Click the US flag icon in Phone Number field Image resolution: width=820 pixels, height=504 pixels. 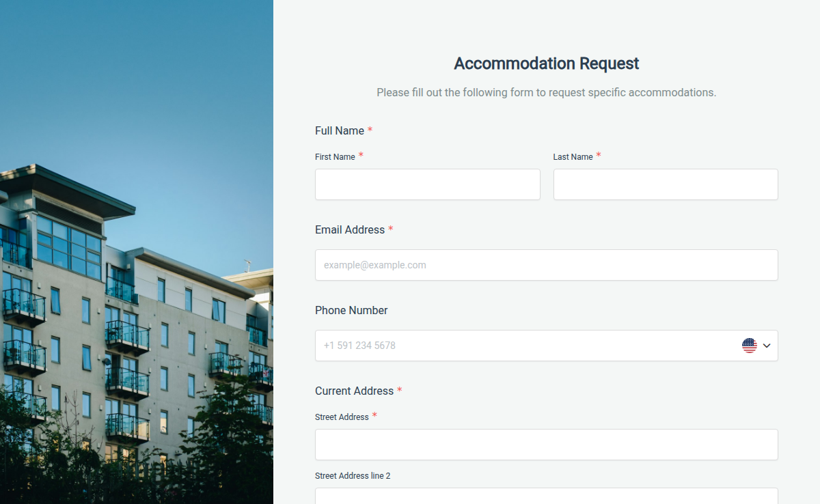click(x=750, y=346)
